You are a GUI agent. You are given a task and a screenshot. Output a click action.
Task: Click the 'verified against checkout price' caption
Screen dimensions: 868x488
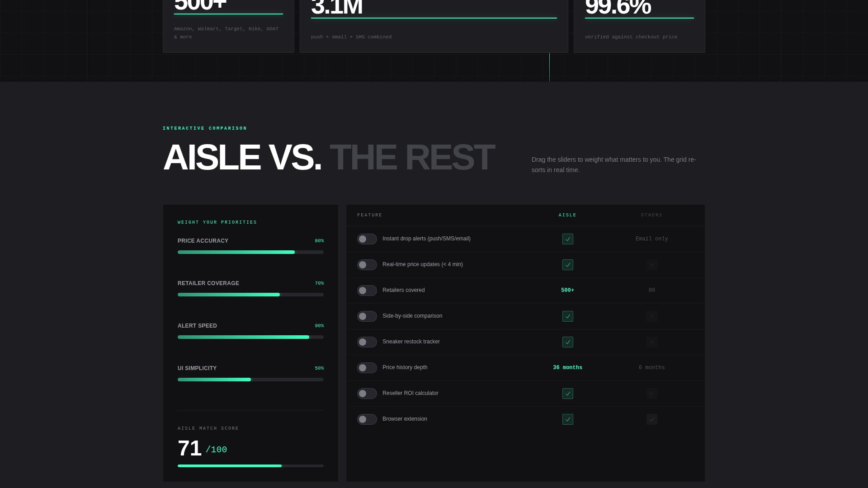pyautogui.click(x=631, y=37)
